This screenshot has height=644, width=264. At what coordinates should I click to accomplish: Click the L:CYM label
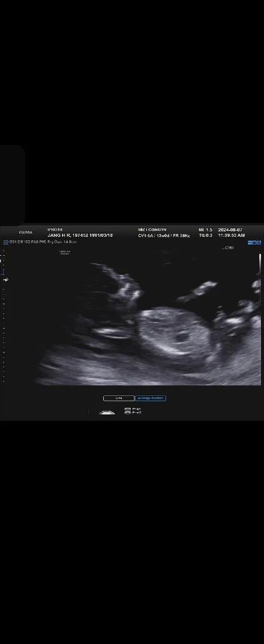pos(228,248)
